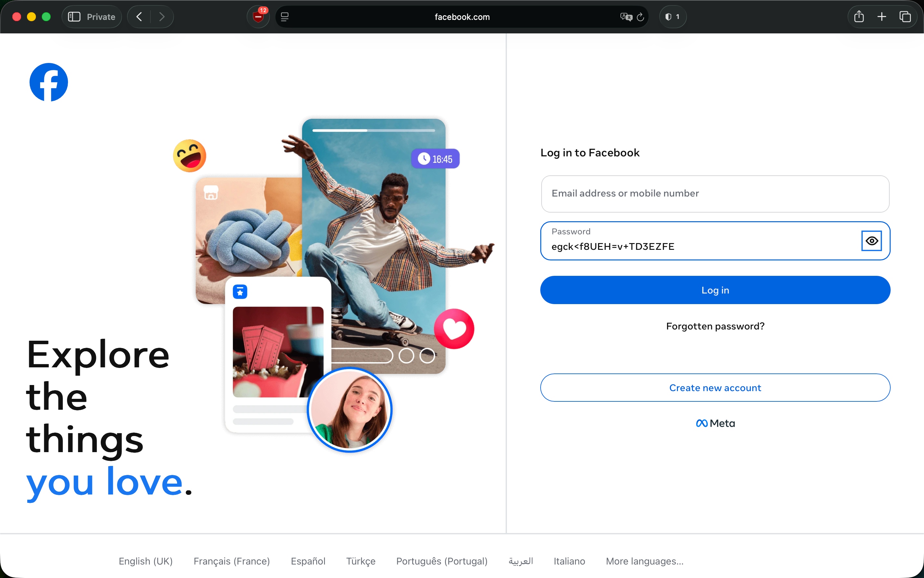Viewport: 924px width, 578px height.
Task: Click the Private browsing label
Action: 101,17
